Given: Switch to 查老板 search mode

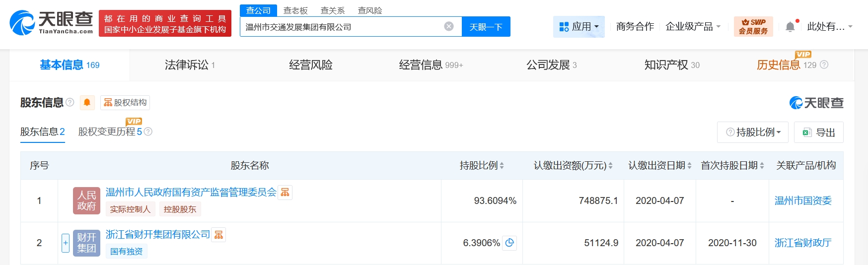Looking at the screenshot, I should (295, 10).
